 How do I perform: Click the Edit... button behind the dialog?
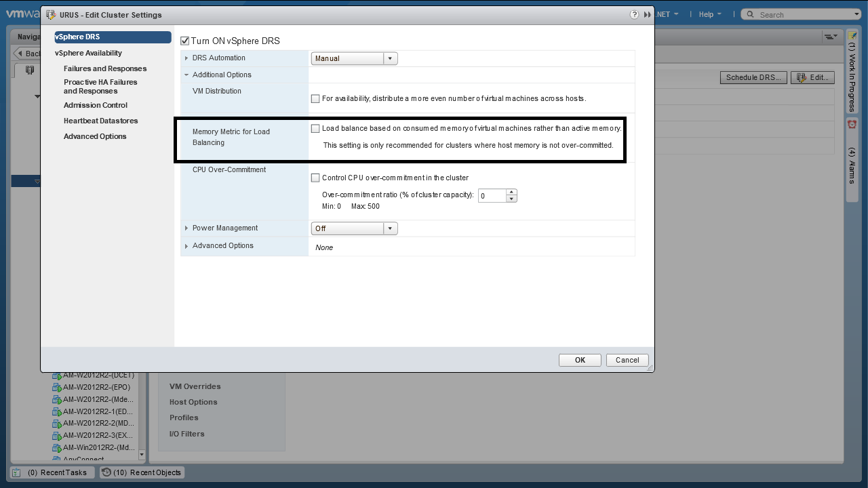click(812, 77)
